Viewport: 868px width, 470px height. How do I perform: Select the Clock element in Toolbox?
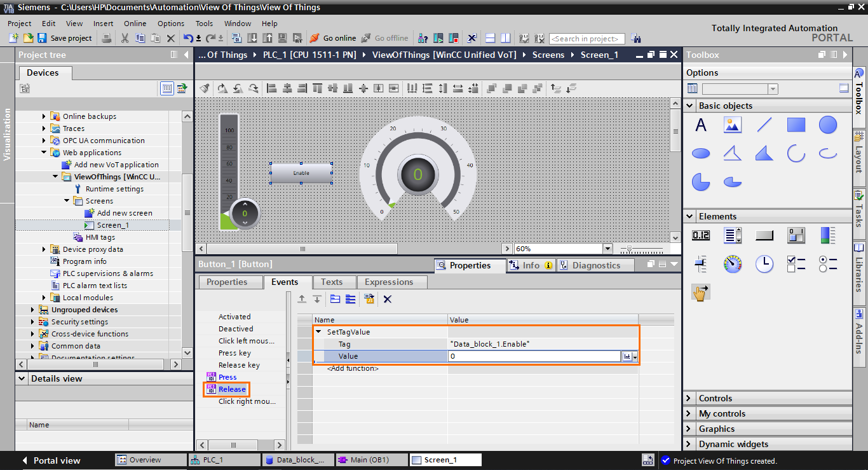(764, 264)
